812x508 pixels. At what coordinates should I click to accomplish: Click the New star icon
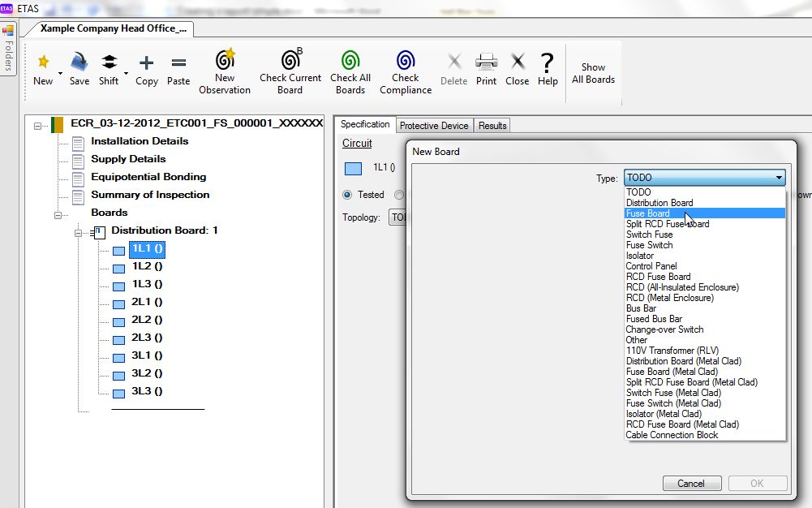tap(44, 62)
